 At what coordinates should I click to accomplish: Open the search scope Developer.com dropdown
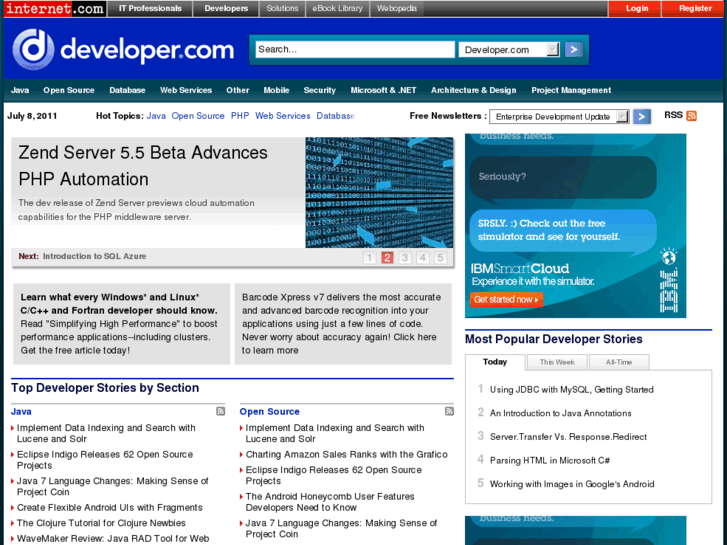pos(509,50)
